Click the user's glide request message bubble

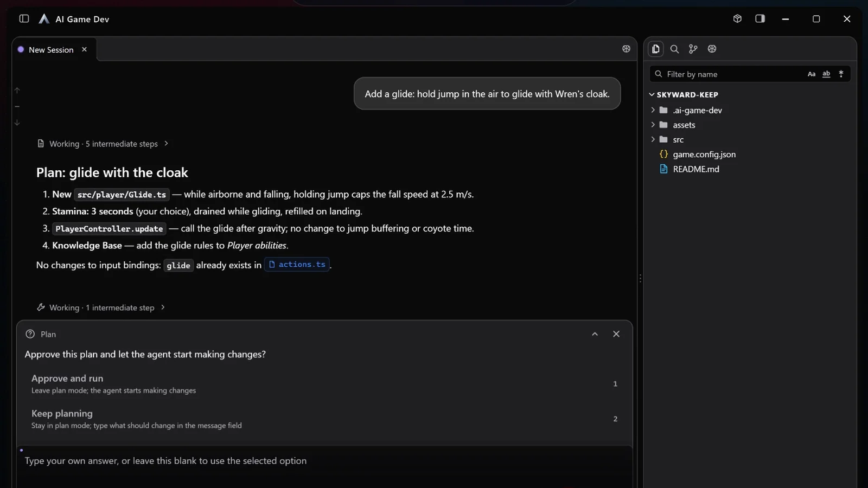(x=487, y=94)
